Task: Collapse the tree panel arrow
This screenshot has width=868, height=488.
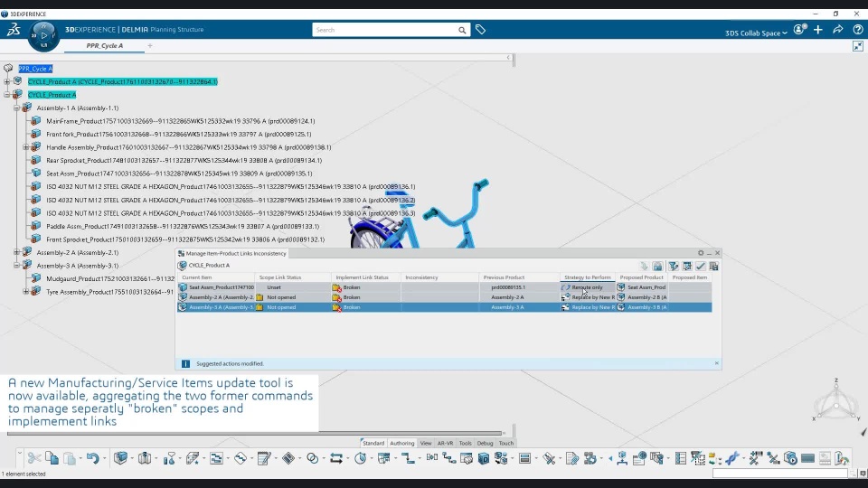Action: click(508, 58)
